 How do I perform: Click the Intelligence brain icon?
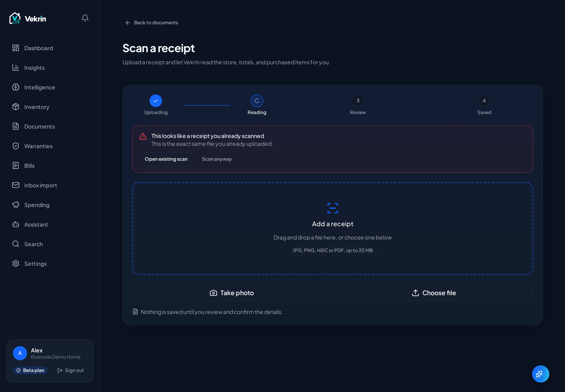[x=16, y=87]
